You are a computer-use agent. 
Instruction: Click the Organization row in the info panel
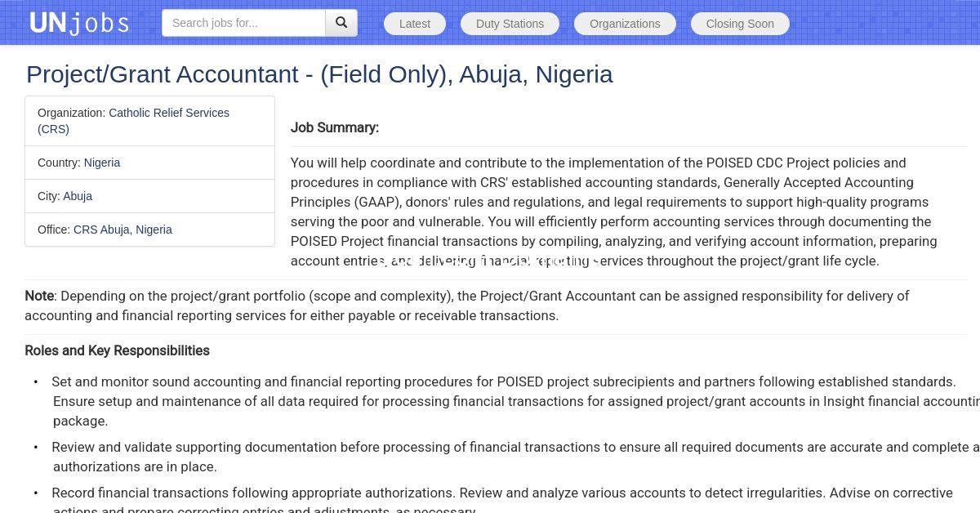pos(149,121)
